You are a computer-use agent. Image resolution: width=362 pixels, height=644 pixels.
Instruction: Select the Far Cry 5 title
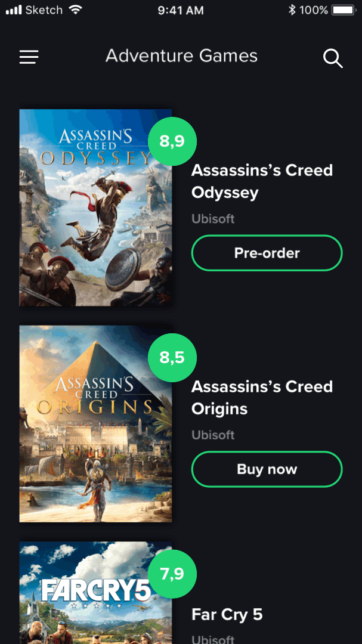click(227, 614)
